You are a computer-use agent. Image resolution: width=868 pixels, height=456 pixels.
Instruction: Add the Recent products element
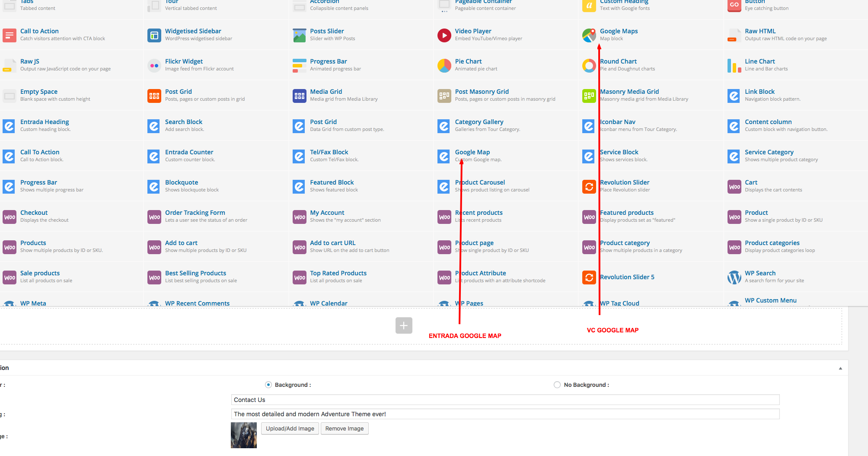[506, 216]
